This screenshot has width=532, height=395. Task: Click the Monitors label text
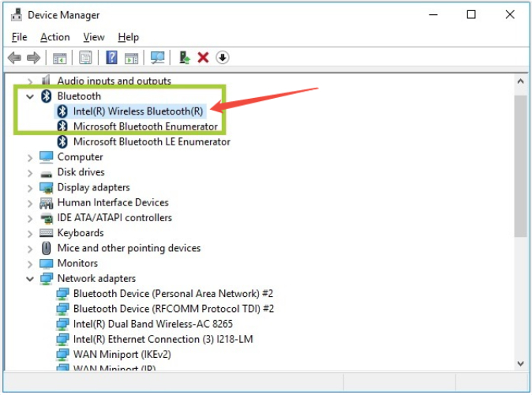point(77,263)
